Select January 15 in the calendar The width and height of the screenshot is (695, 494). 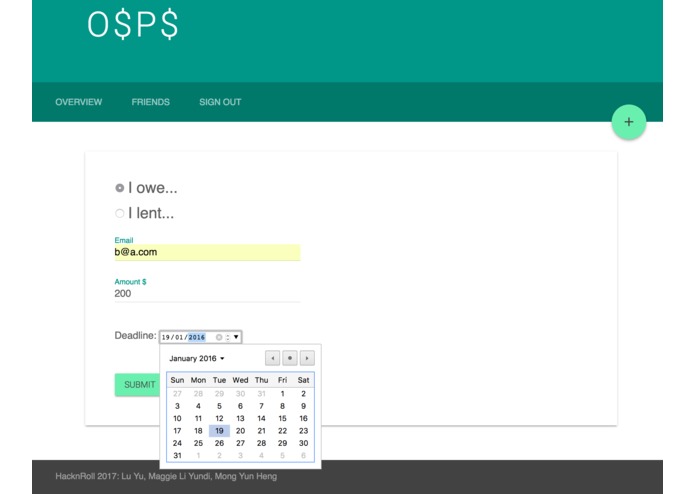(282, 418)
